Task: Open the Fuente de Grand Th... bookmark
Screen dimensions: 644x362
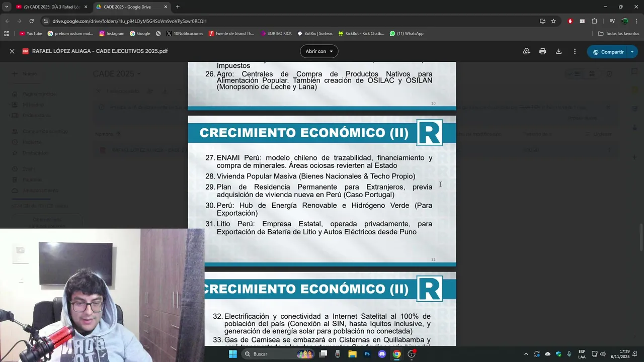Action: point(231,34)
